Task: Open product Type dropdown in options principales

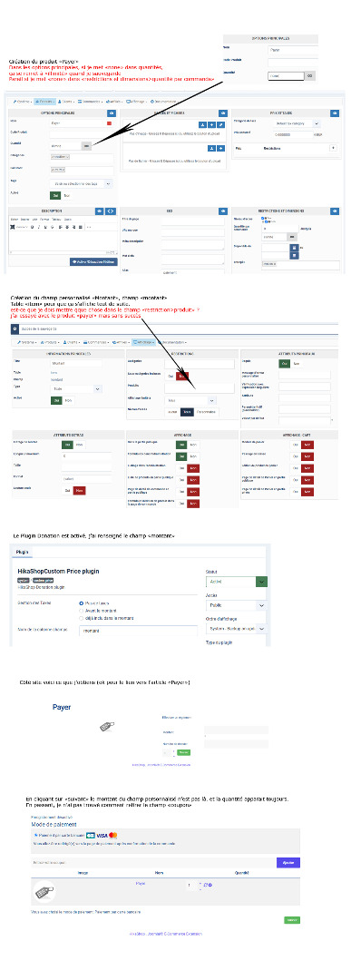Action: (82, 183)
